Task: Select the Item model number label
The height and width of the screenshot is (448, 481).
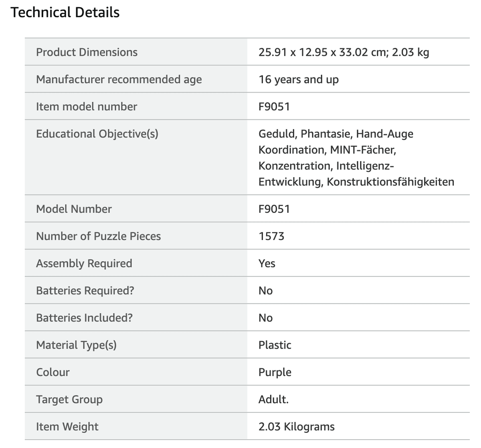Action: [87, 107]
